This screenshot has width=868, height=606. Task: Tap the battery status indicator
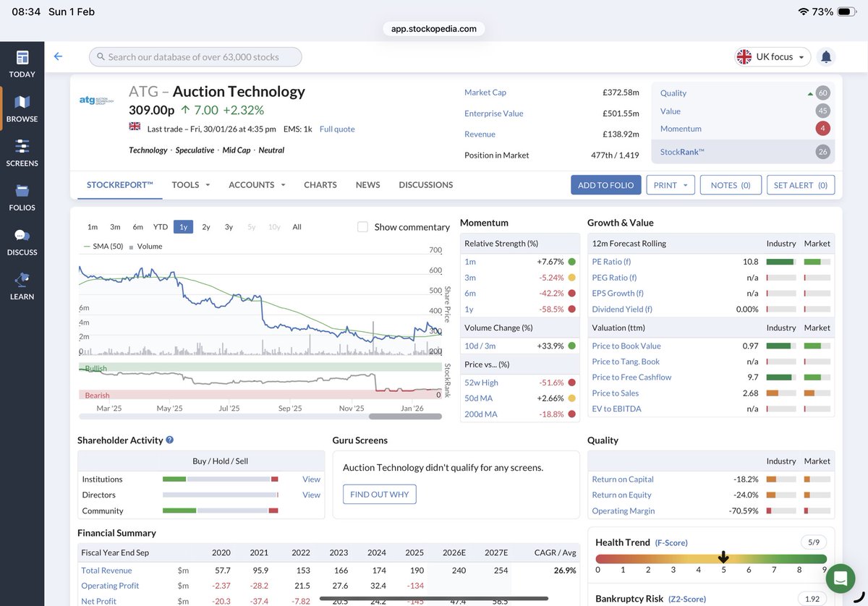(x=846, y=12)
